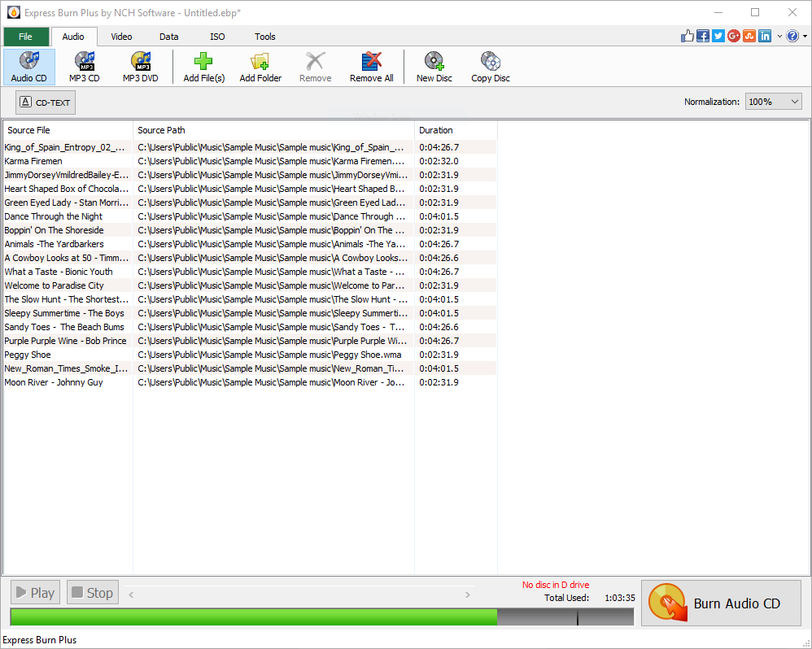Open the CD-TEXT settings
Viewport: 812px width, 649px height.
45,102
